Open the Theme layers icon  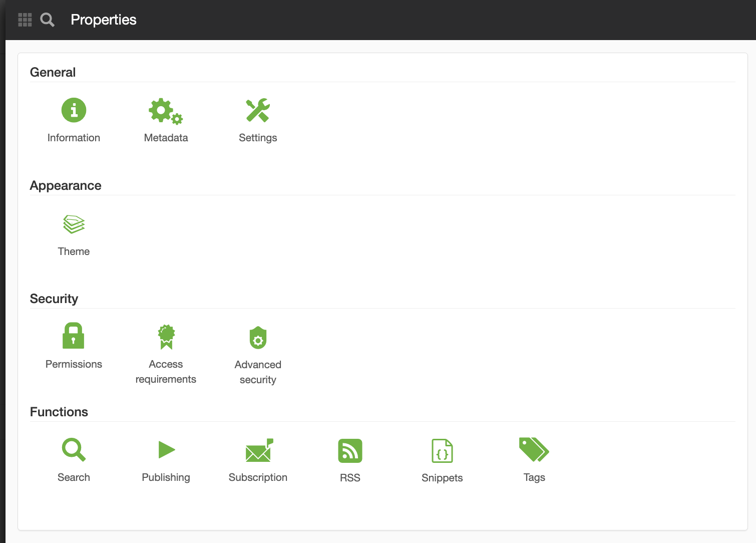pyautogui.click(x=74, y=224)
